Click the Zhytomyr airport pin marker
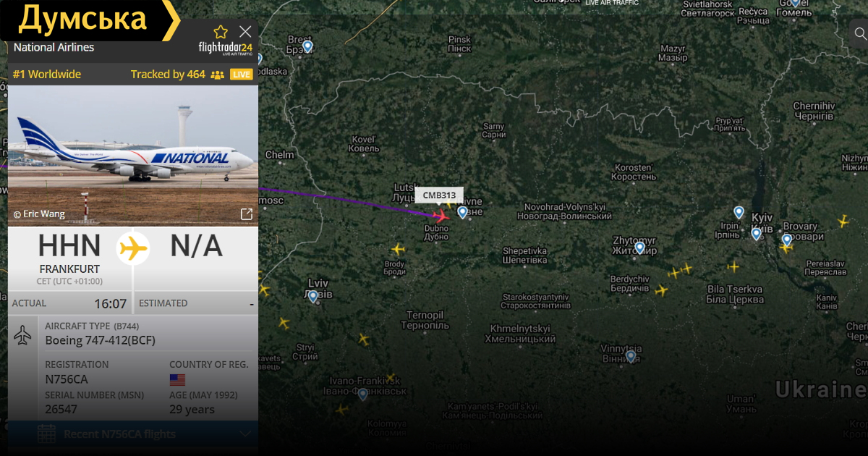This screenshot has height=456, width=868. tap(639, 248)
